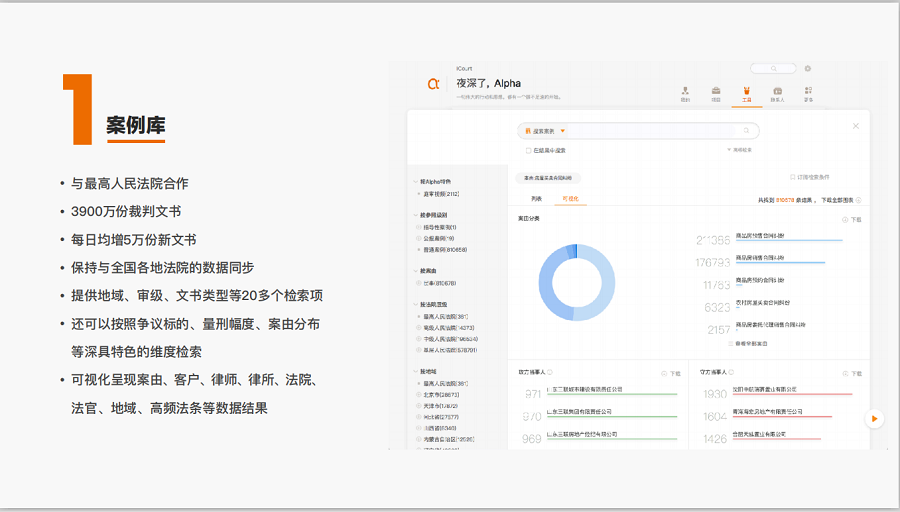Click the orange play arrow button
This screenshot has width=900, height=512.
pos(874,418)
